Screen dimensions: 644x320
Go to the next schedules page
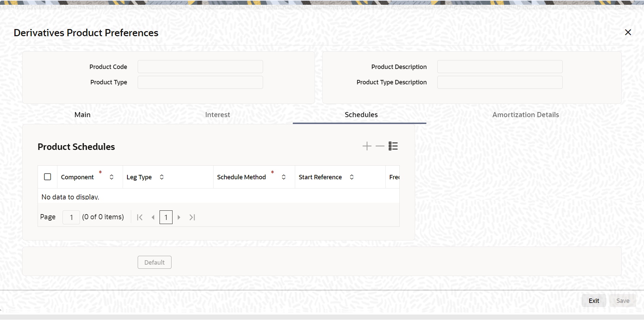(179, 217)
